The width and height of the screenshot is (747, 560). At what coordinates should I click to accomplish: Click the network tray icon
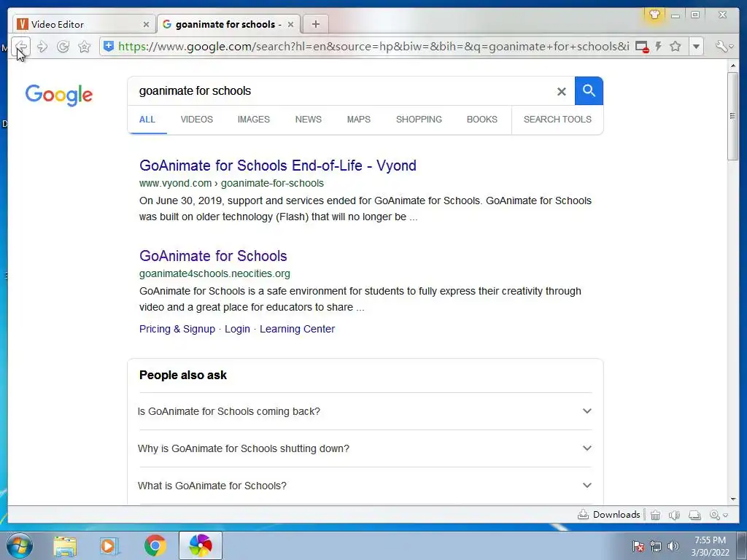[656, 547]
